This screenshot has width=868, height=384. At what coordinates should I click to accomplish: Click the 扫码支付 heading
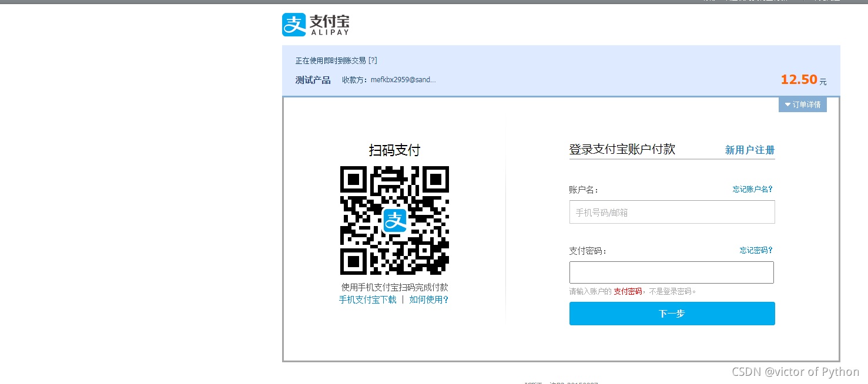395,150
